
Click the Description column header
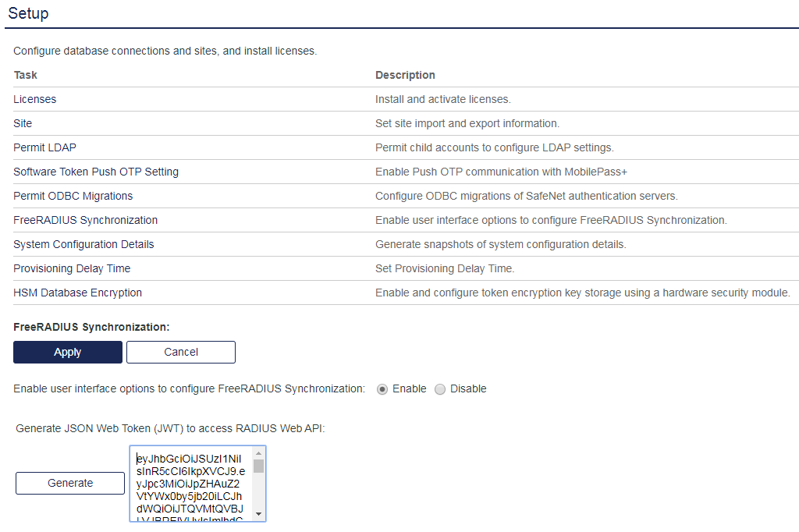(405, 75)
